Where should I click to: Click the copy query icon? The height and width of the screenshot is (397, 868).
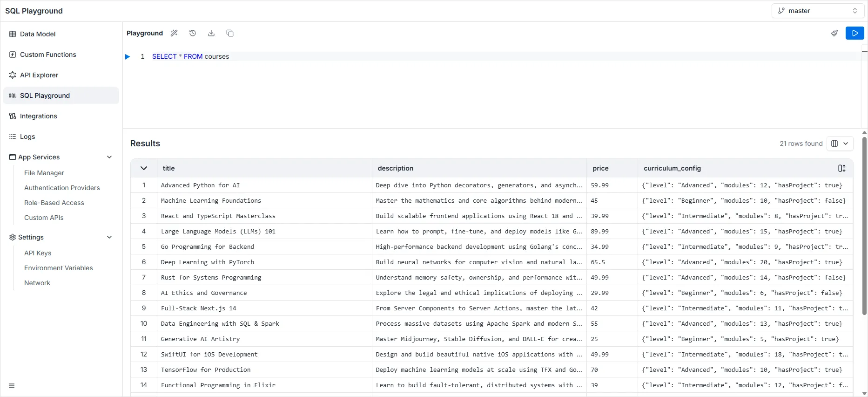coord(230,33)
